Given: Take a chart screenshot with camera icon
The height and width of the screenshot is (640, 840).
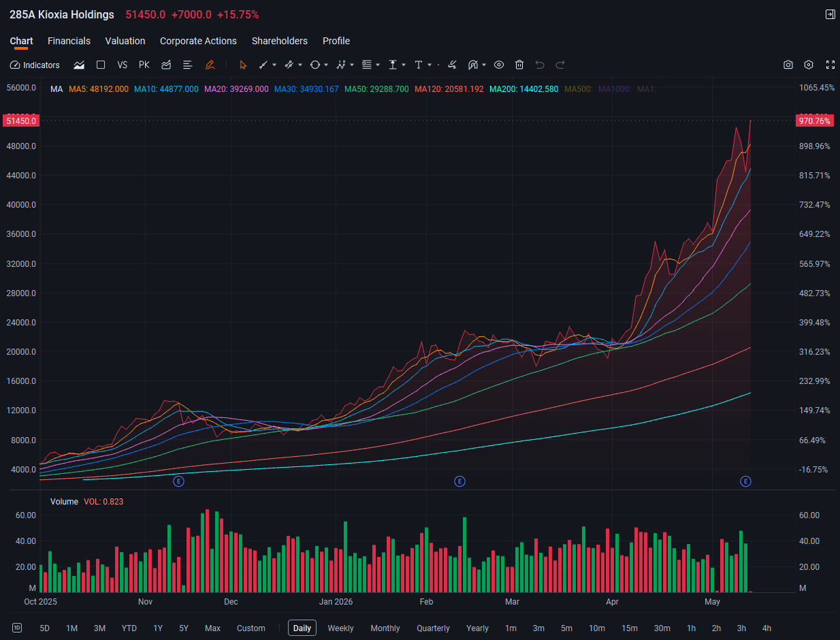Looking at the screenshot, I should (x=788, y=65).
